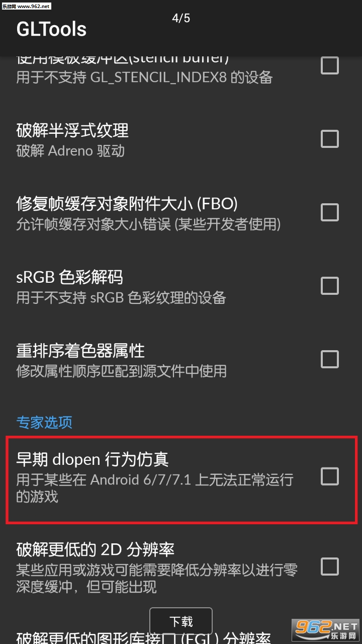Screen dimensions: 362x644
Task: Check the 破解更低的 2D 分辨率 box
Action: (x=330, y=567)
